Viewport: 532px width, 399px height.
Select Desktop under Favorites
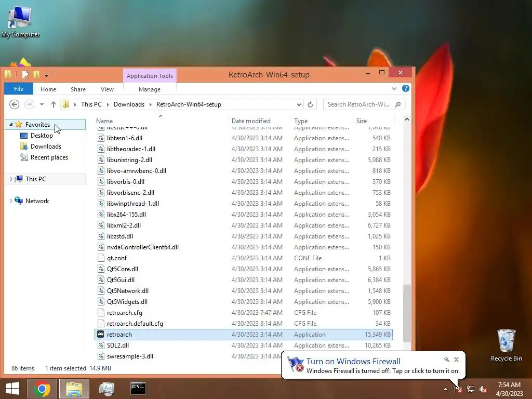(42, 136)
